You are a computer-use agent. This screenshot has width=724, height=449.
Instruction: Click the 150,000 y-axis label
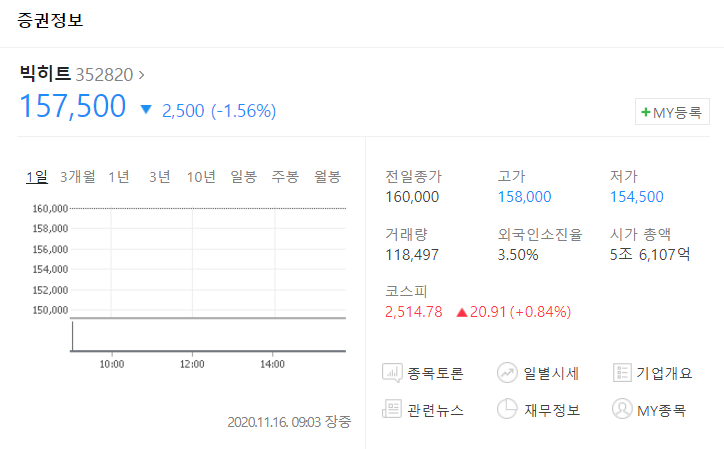click(x=50, y=310)
